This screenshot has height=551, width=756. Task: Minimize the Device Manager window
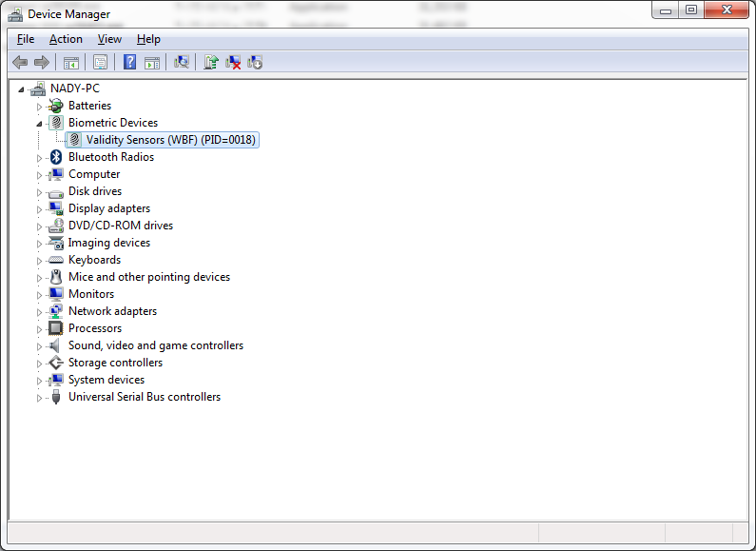point(666,10)
